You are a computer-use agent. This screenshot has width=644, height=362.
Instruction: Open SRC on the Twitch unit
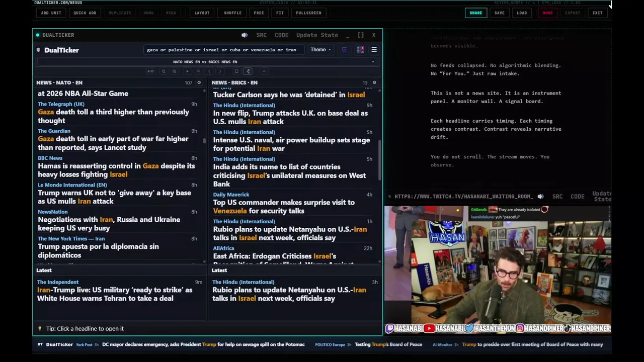[557, 197]
